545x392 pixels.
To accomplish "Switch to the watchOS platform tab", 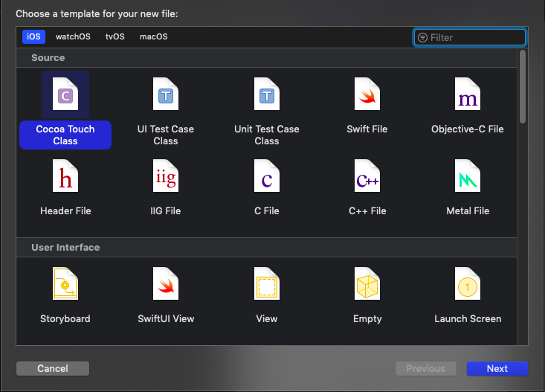I will tap(72, 37).
